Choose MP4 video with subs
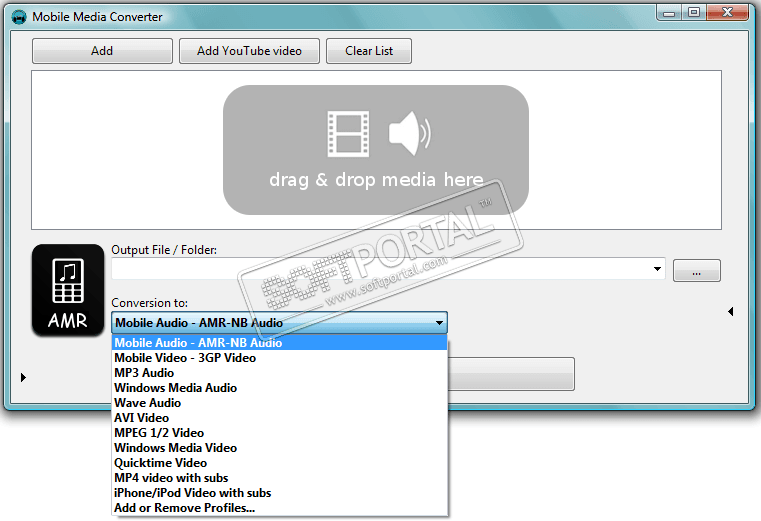 (279, 478)
